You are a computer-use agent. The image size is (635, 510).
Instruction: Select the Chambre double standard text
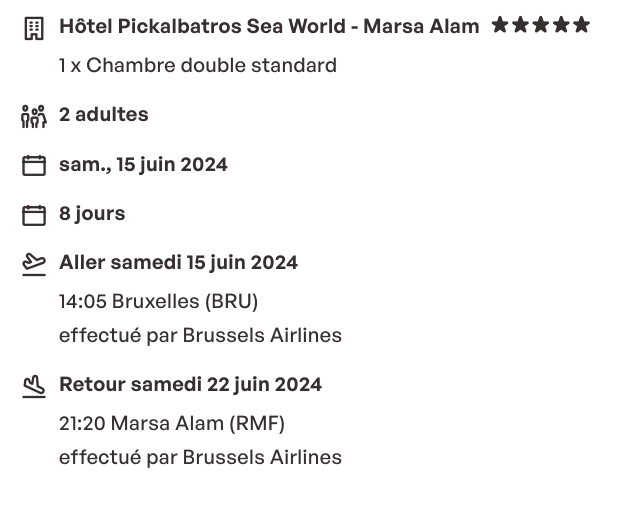[198, 65]
